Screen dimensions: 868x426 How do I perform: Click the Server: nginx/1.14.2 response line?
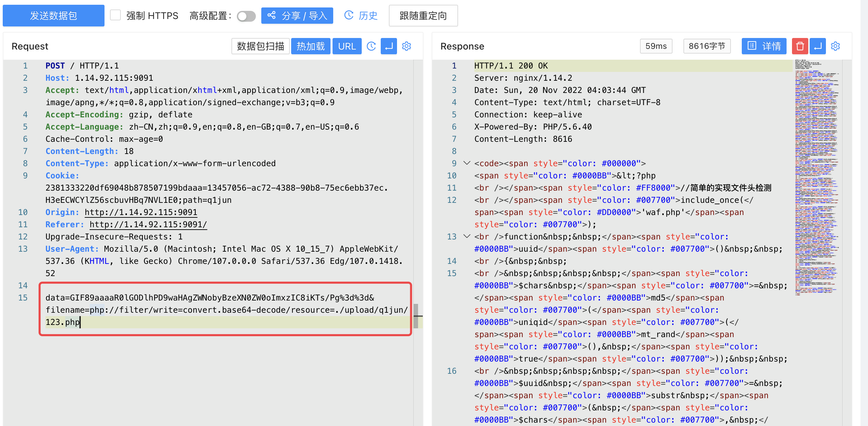pyautogui.click(x=523, y=78)
